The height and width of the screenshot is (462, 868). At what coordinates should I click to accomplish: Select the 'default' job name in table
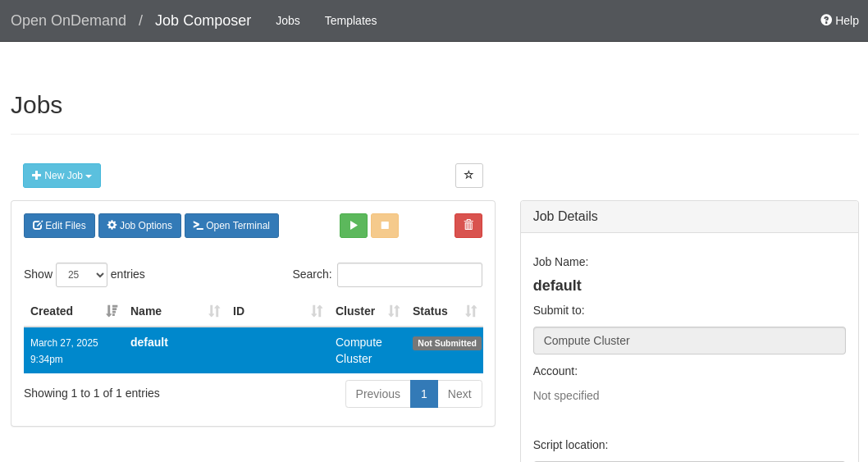[x=149, y=342]
